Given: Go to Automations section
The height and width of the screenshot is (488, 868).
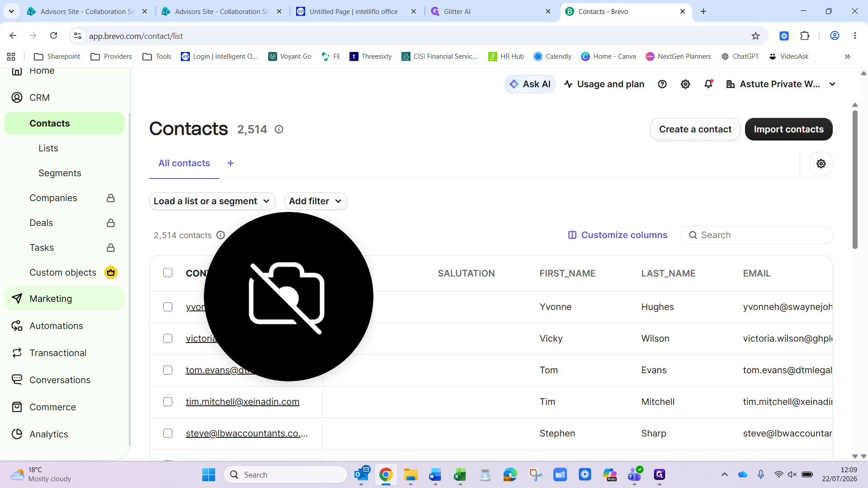Looking at the screenshot, I should pyautogui.click(x=56, y=326).
